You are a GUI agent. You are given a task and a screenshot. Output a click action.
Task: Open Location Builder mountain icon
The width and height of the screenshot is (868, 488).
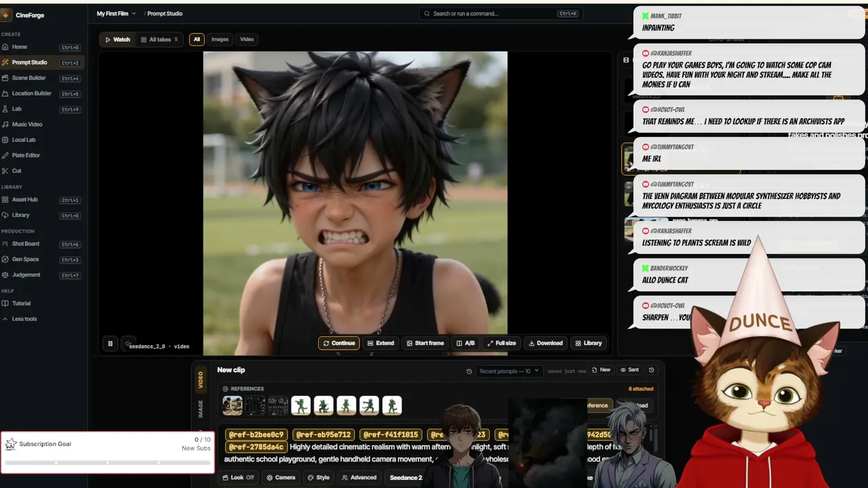click(5, 94)
